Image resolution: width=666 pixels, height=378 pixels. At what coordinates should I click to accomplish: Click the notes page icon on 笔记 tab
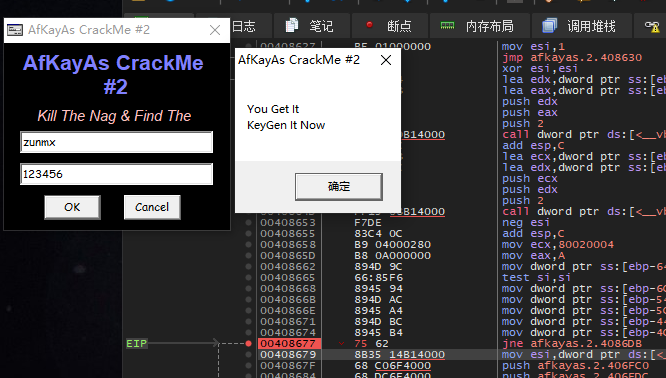click(x=291, y=25)
